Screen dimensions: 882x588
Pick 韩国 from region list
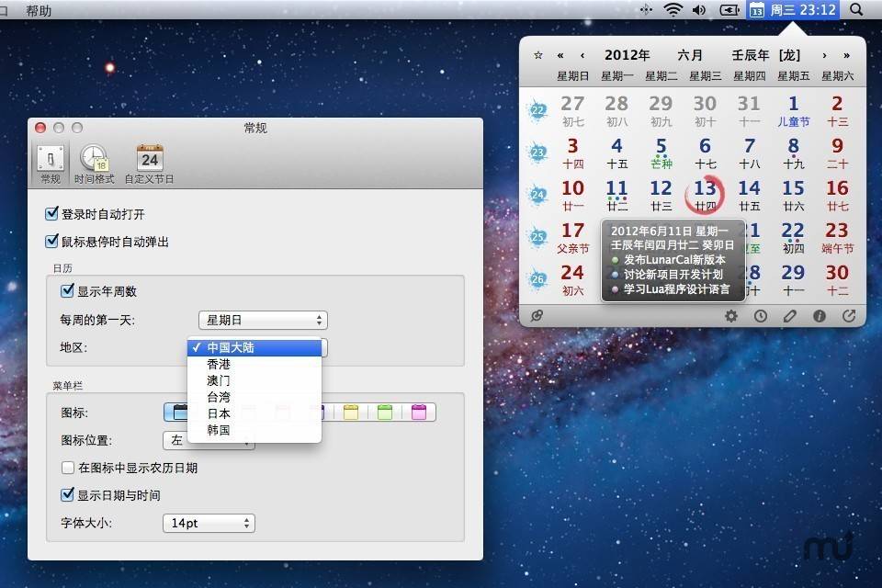[254, 430]
